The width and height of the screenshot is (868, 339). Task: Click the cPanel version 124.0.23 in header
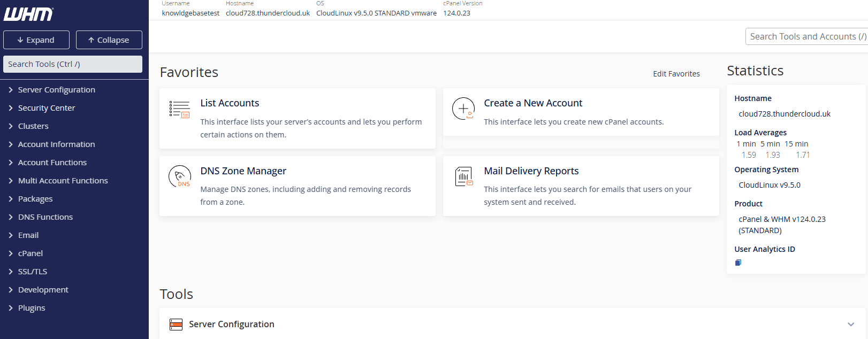(456, 13)
